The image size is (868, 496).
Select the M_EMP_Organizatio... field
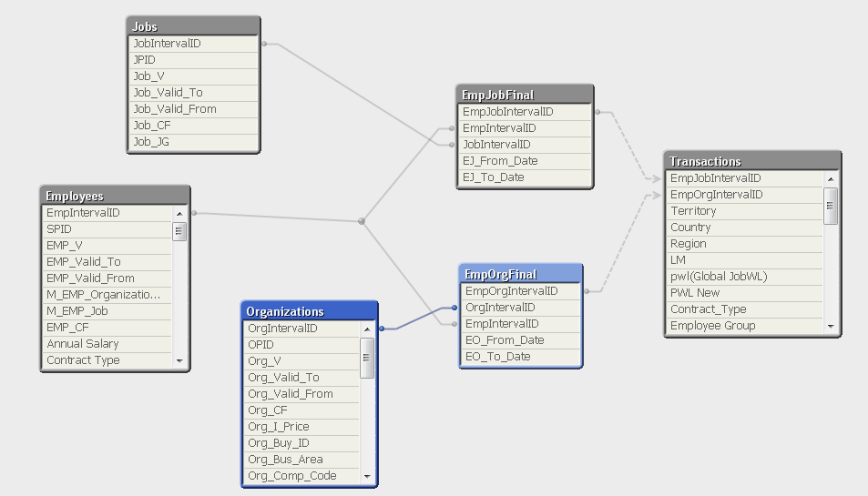point(107,295)
